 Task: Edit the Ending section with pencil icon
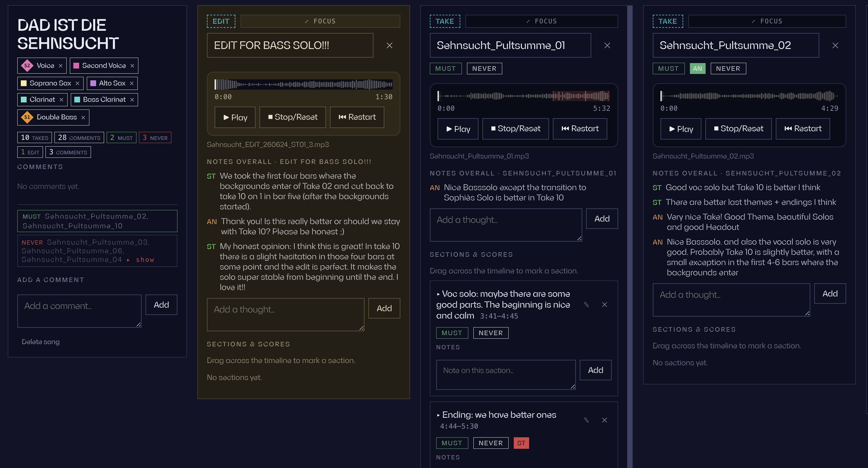point(586,420)
